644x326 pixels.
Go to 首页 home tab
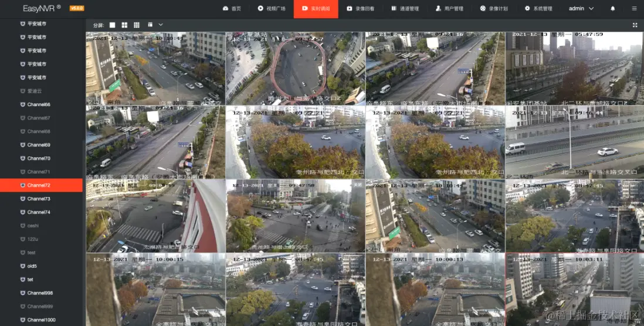coord(232,9)
